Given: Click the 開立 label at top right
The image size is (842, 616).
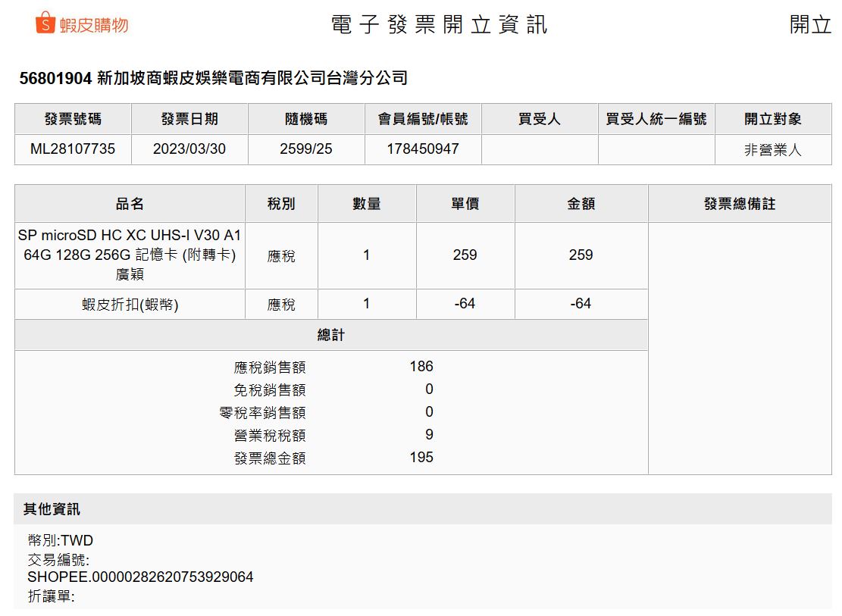Looking at the screenshot, I should coord(810,24).
